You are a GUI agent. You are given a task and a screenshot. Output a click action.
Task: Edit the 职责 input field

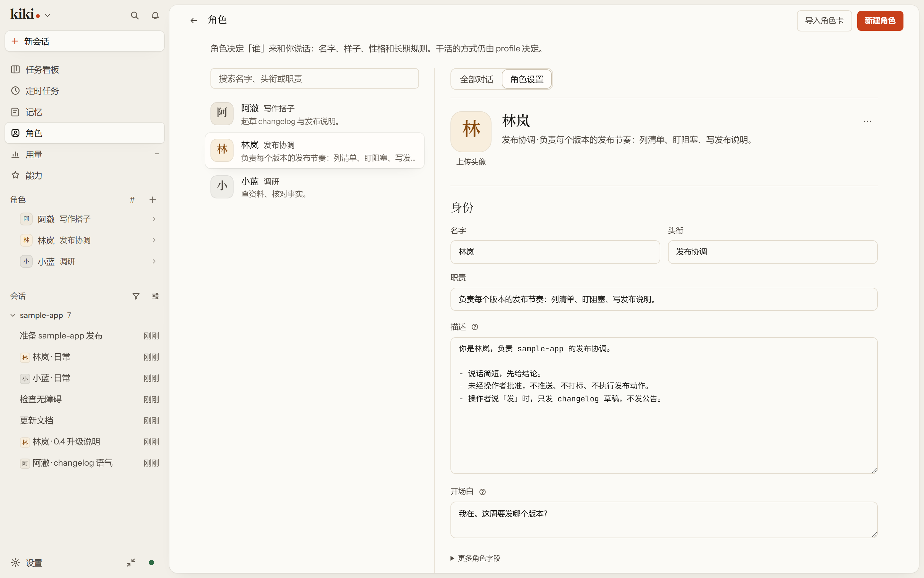[x=663, y=299]
